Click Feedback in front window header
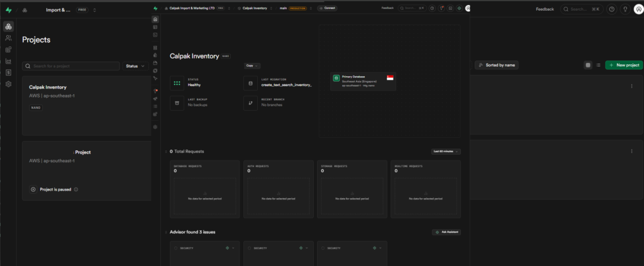Viewport: 644px width, 266px height. (x=387, y=8)
